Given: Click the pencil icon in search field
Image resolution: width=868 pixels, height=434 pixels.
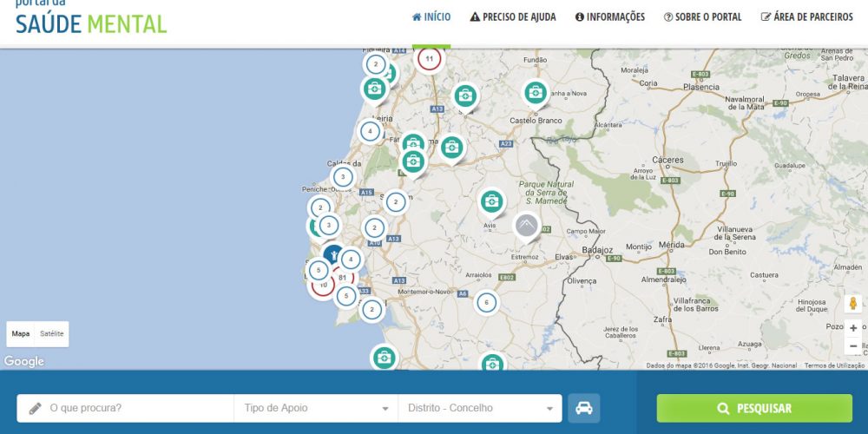Looking at the screenshot, I should click(35, 409).
